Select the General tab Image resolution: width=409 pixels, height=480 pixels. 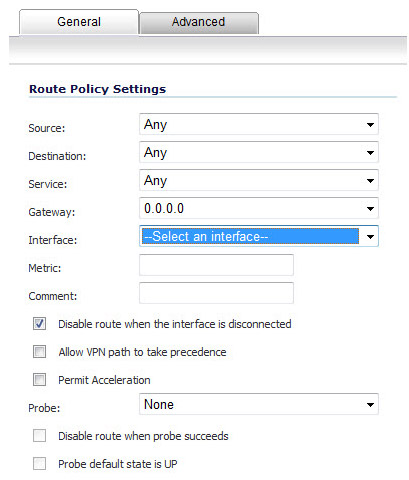(x=79, y=22)
